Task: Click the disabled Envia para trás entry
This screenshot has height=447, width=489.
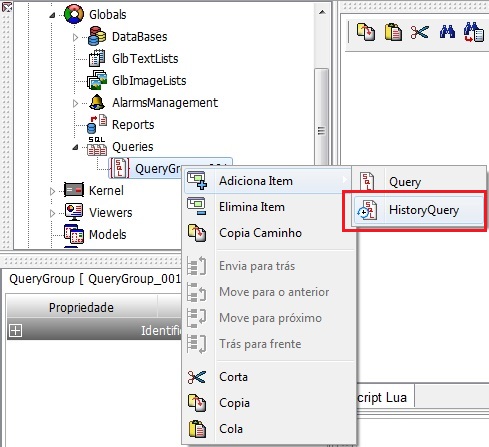Action: click(x=268, y=266)
